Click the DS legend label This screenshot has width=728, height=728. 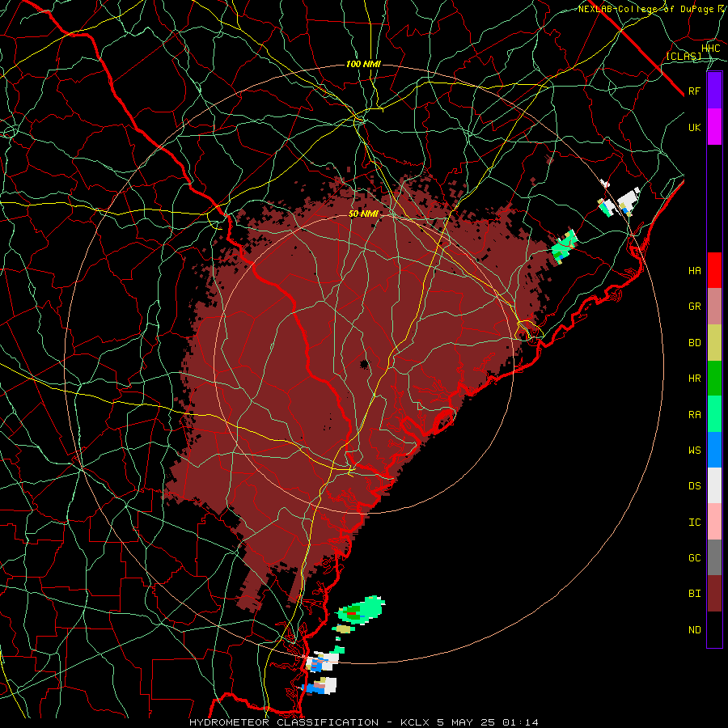(694, 486)
